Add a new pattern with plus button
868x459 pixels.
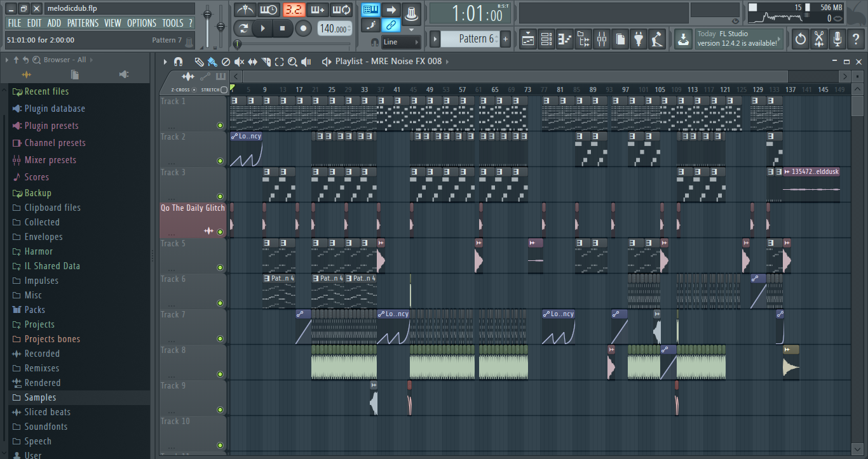point(506,39)
